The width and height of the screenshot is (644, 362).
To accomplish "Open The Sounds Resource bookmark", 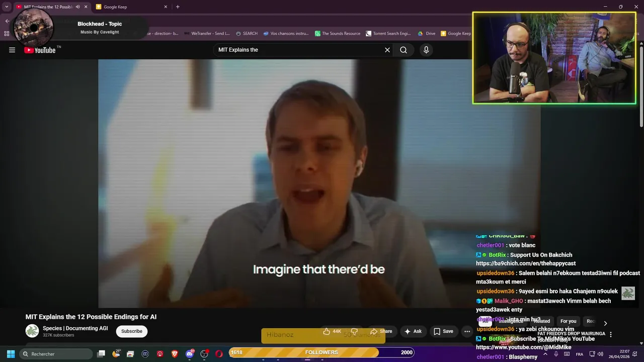I will point(338,34).
